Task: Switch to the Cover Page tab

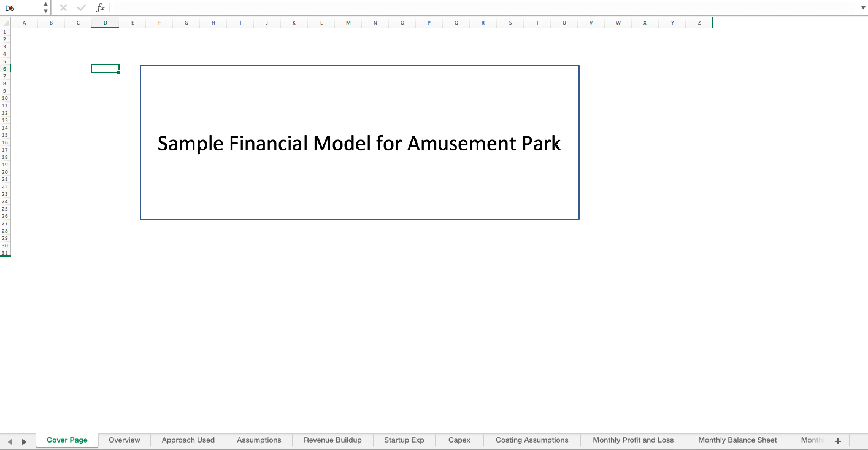Action: (x=67, y=440)
